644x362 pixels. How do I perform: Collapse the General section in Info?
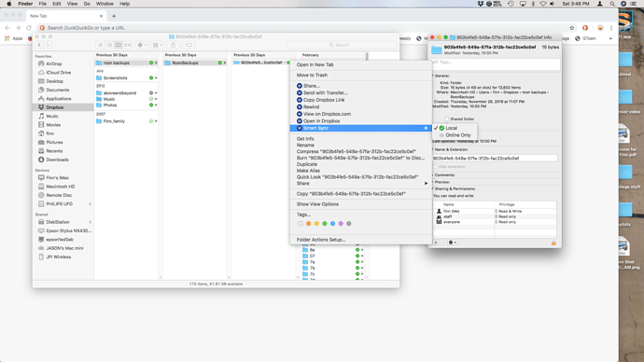[433, 76]
